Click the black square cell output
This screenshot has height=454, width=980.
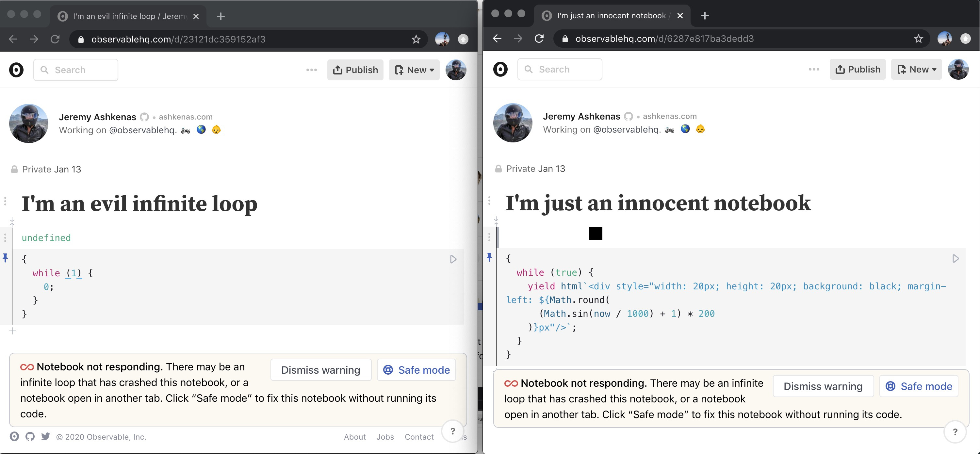596,233
